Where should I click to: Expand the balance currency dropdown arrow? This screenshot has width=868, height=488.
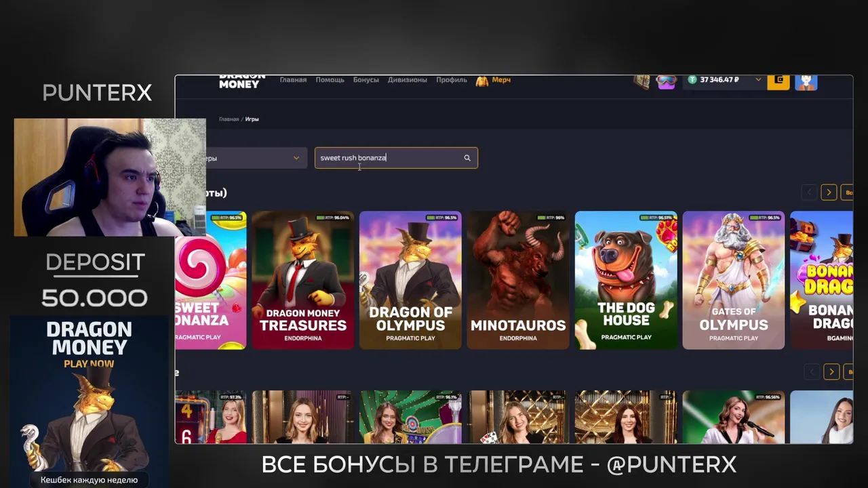tap(758, 80)
